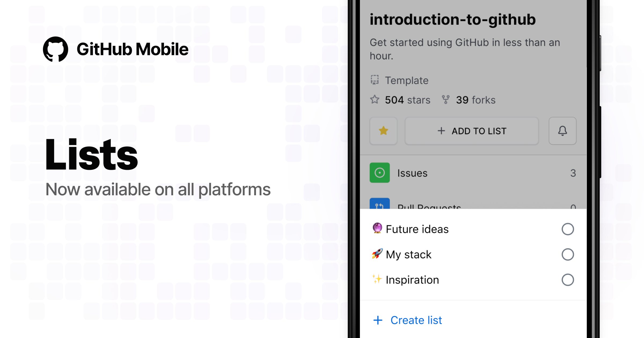This screenshot has width=644, height=338.
Task: Tap the Create list link
Action: [416, 320]
